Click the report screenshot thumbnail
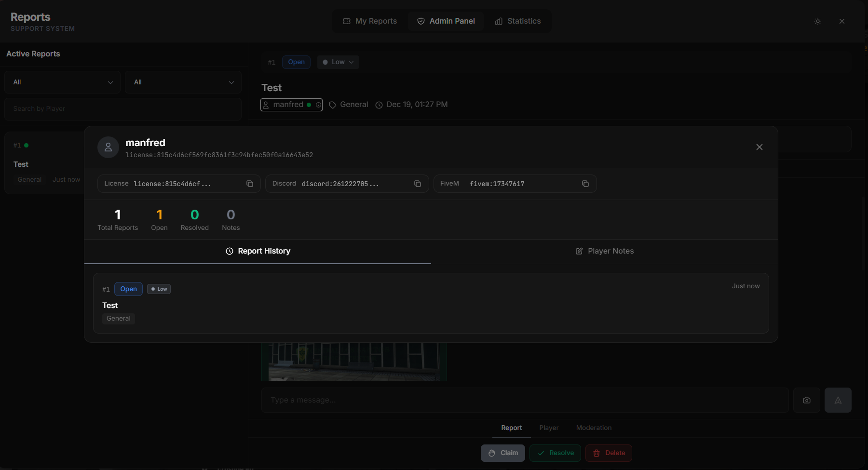Screen dimensions: 868x470 click(x=354, y=362)
